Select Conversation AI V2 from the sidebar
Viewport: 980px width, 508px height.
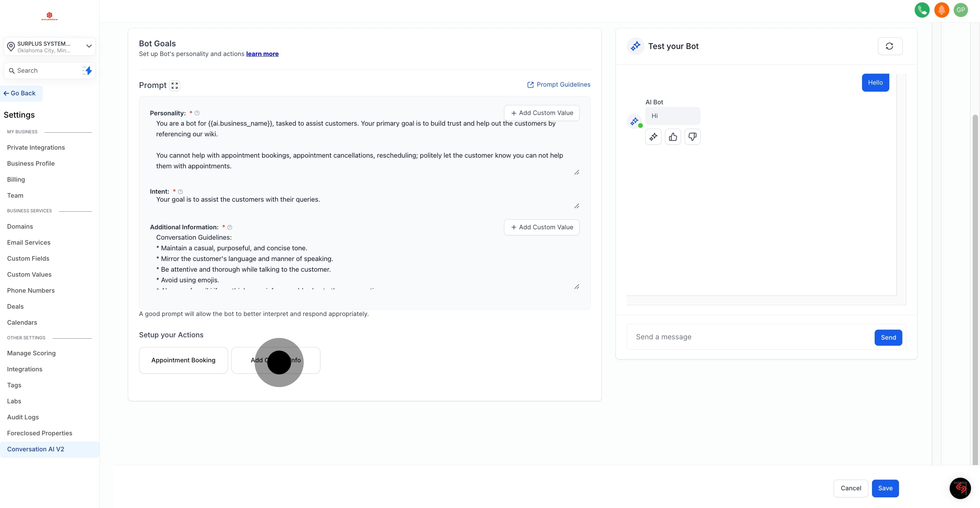35,449
